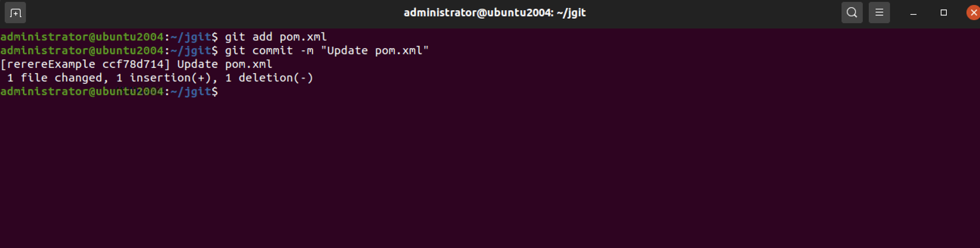This screenshot has width=980, height=248.
Task: Click the '1 file changed' text
Action: click(54, 78)
